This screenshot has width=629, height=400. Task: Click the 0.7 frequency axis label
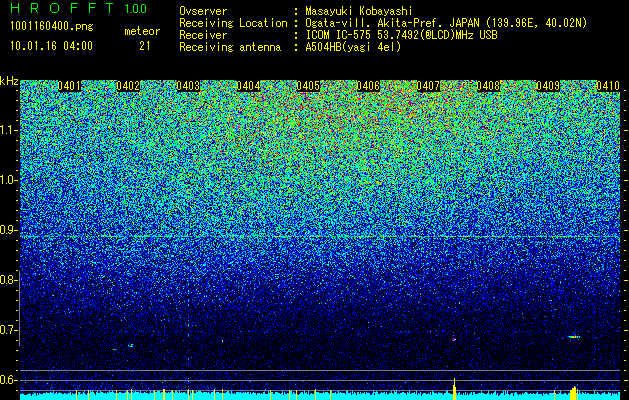[7, 330]
